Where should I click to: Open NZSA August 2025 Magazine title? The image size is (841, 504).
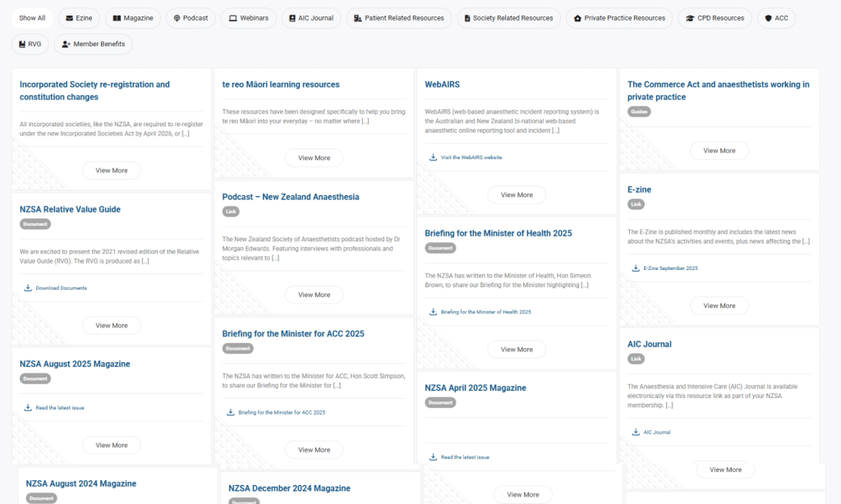point(75,364)
